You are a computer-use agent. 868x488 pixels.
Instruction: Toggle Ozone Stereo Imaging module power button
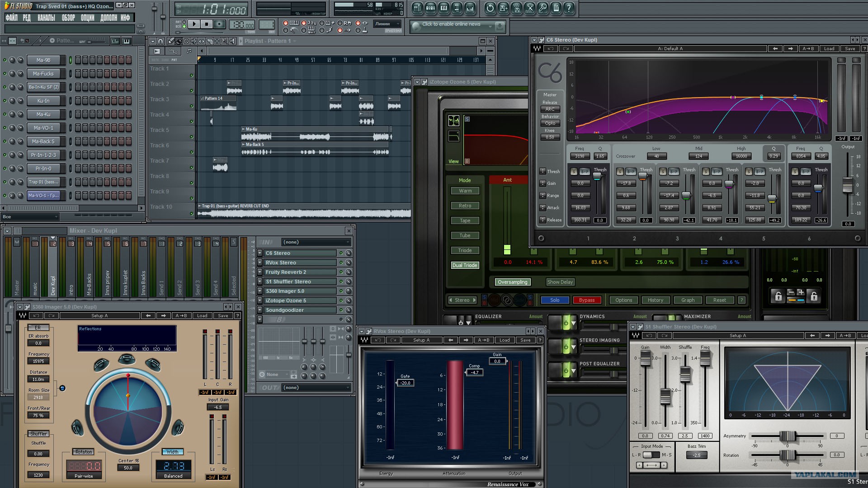point(566,347)
